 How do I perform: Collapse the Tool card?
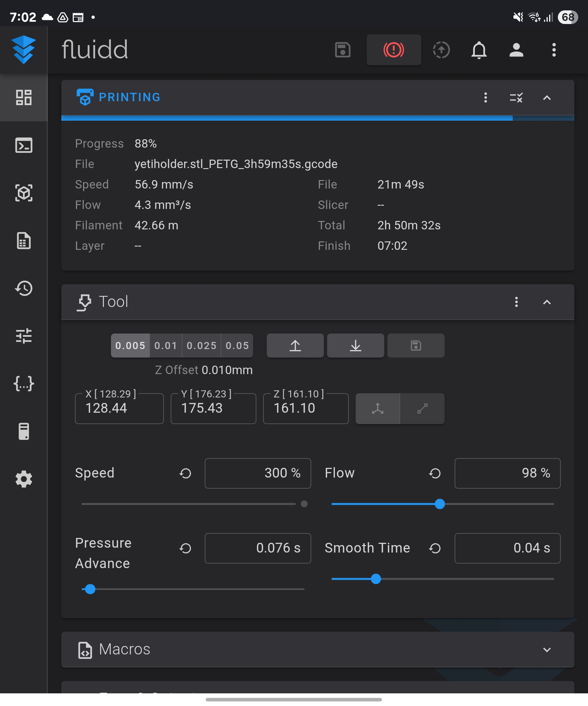pos(547,302)
